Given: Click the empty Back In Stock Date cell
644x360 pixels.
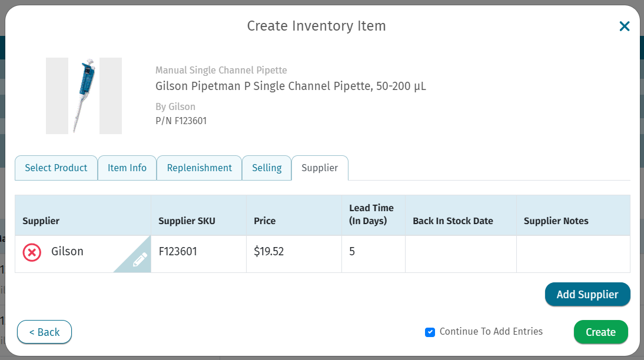Looking at the screenshot, I should click(x=460, y=254).
